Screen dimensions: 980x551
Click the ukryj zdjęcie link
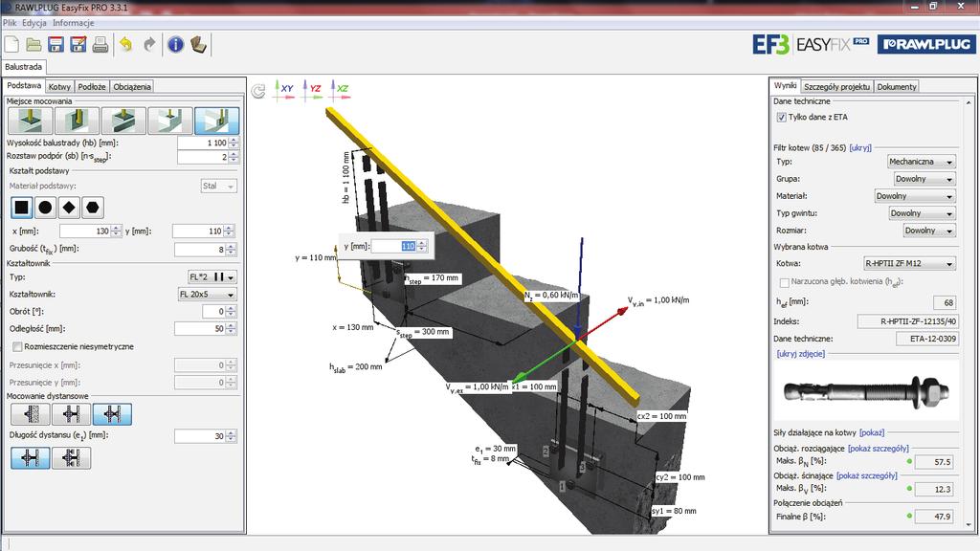(x=801, y=354)
